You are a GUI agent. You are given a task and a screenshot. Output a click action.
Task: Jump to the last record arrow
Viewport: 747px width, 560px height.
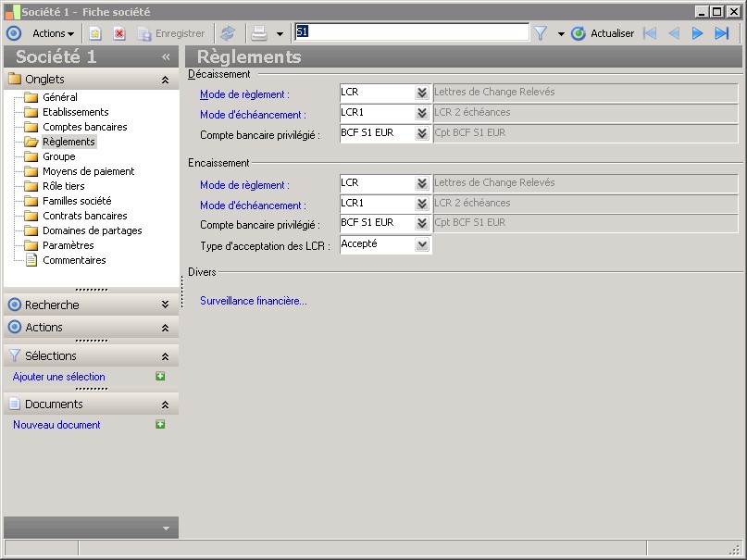(722, 33)
